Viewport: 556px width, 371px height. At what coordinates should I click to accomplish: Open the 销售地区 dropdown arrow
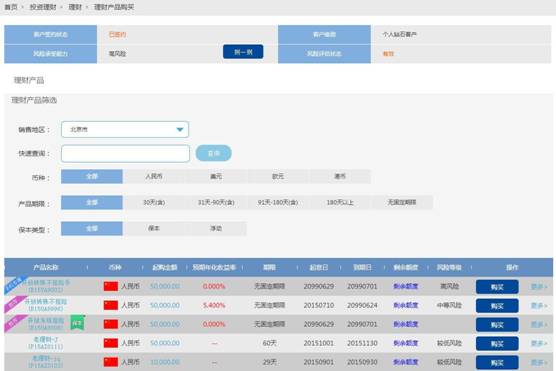(180, 129)
